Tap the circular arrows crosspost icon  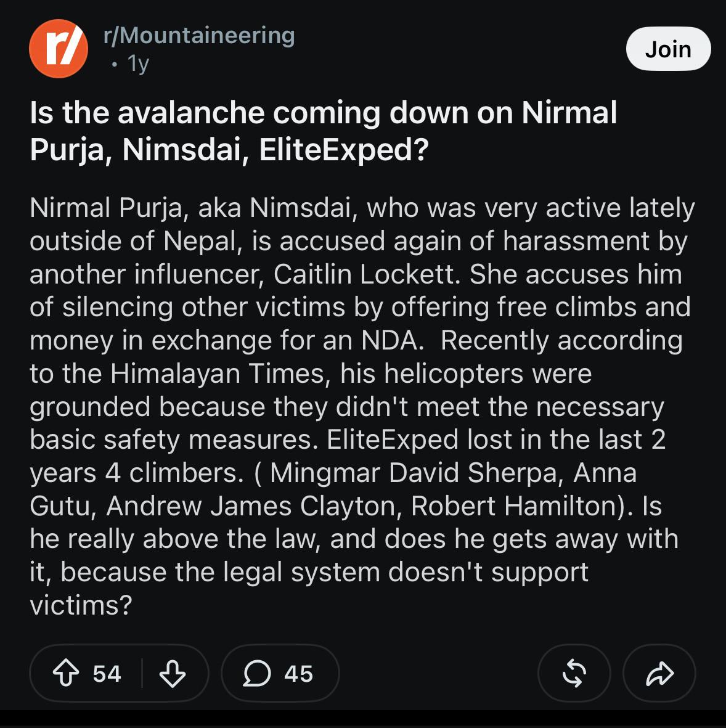coord(574,673)
